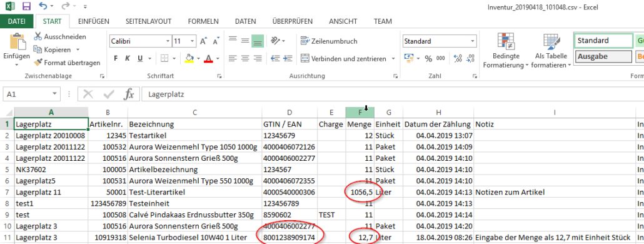Switch to the ÜBERPRÜFEN tab
Image resolution: width=644 pixels, height=244 pixels.
[x=293, y=21]
